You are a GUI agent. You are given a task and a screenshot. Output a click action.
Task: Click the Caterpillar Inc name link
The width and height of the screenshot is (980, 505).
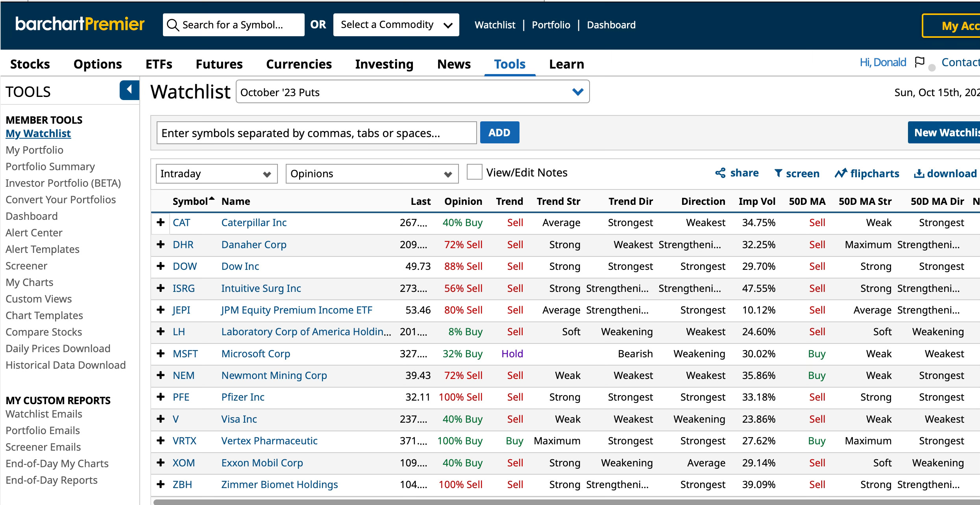(x=254, y=223)
